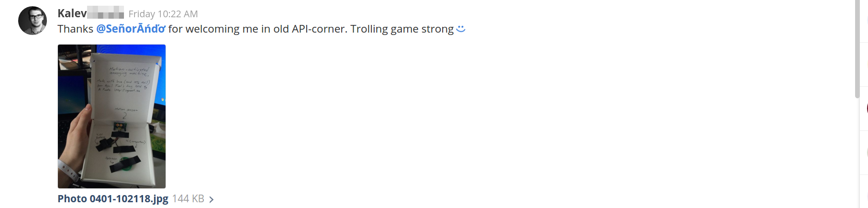Viewport: 868px width, 208px height.
Task: Click the top row of right sidebar panel
Action: (864, 21)
